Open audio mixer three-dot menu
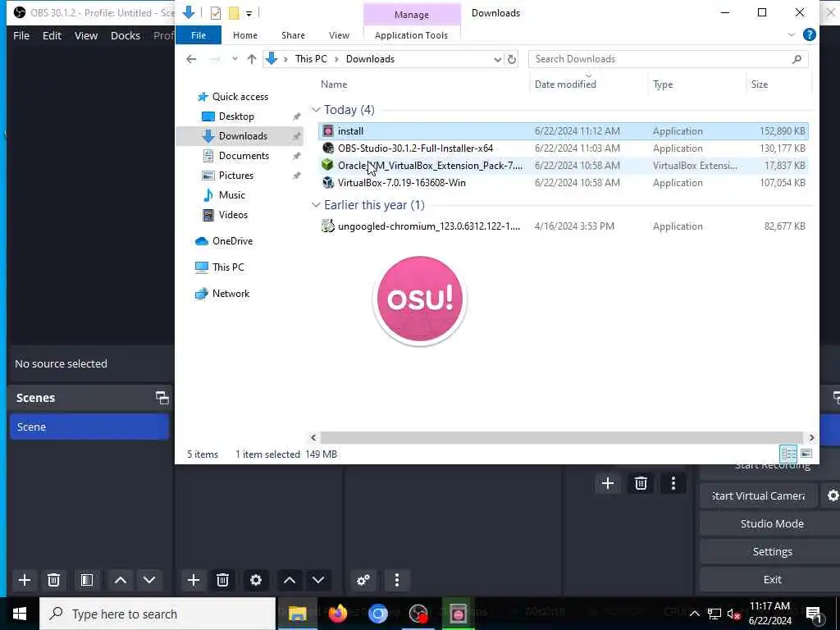 397,580
